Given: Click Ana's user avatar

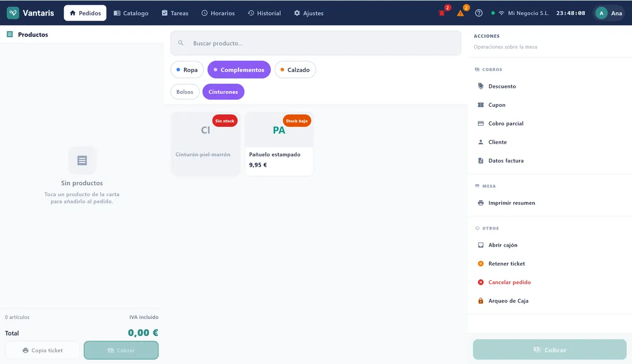Looking at the screenshot, I should click(601, 13).
